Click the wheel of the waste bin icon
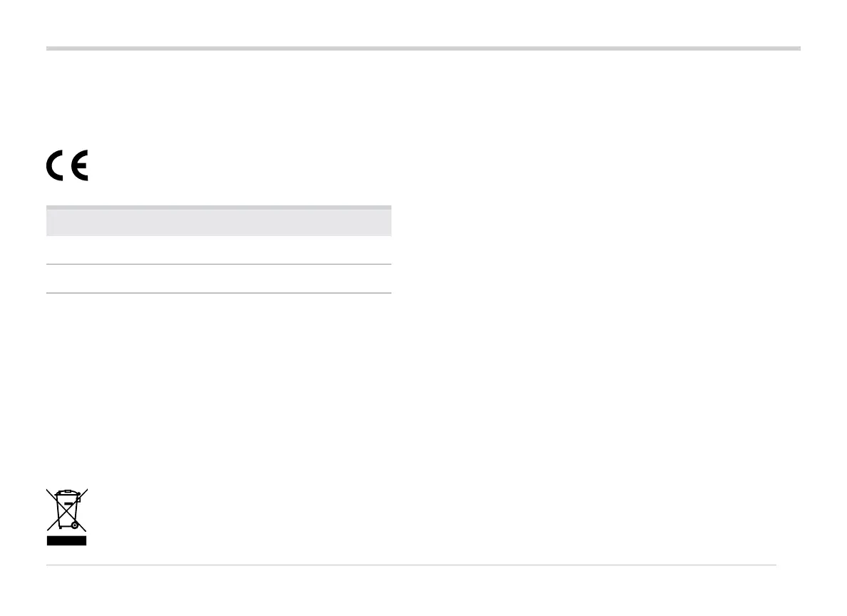Screen dimensions: 847x616 tap(74, 525)
